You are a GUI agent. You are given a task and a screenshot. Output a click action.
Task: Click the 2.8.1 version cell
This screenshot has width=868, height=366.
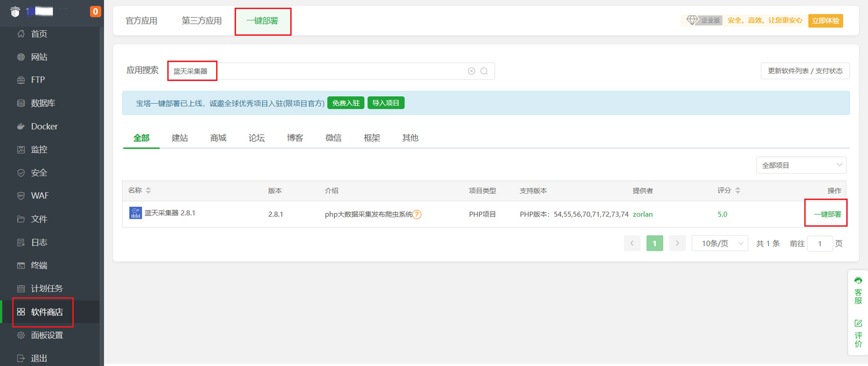click(x=276, y=214)
